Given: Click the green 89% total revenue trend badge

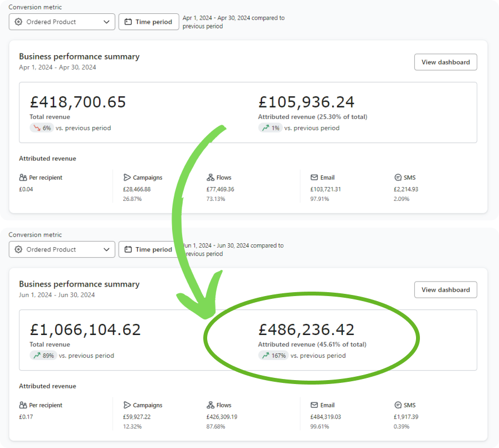Looking at the screenshot, I should click(x=43, y=356).
